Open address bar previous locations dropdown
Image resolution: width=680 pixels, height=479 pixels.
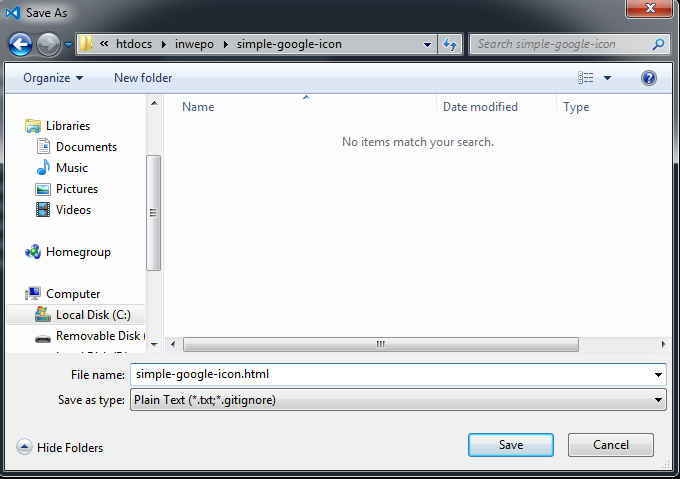427,44
